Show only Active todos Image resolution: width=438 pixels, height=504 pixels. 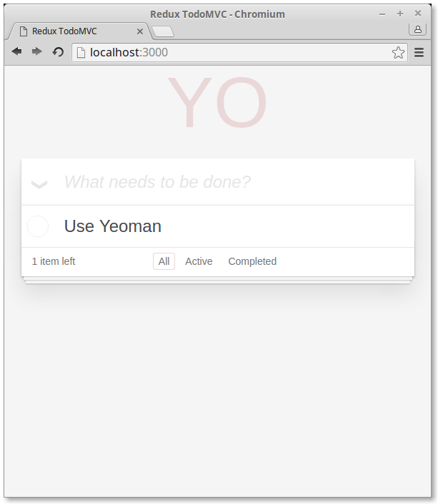pyautogui.click(x=199, y=261)
